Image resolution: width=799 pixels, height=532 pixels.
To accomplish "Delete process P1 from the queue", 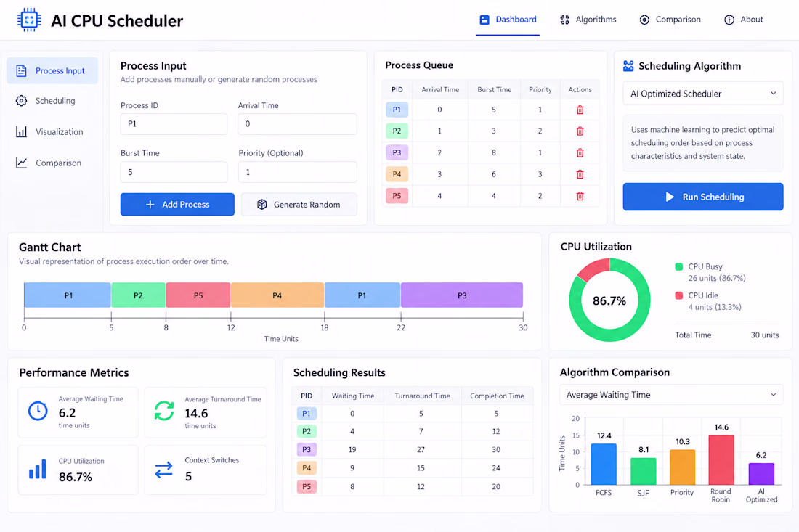I will (580, 110).
